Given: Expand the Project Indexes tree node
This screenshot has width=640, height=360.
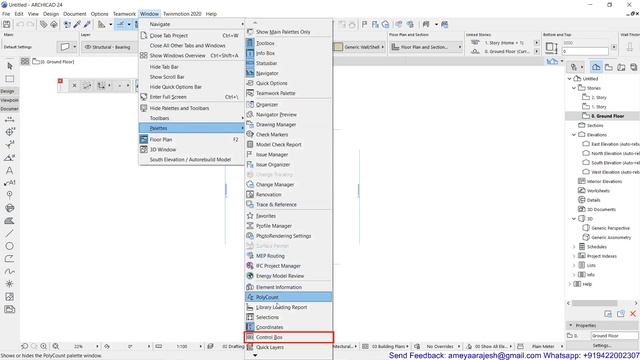Looking at the screenshot, I should [574, 256].
